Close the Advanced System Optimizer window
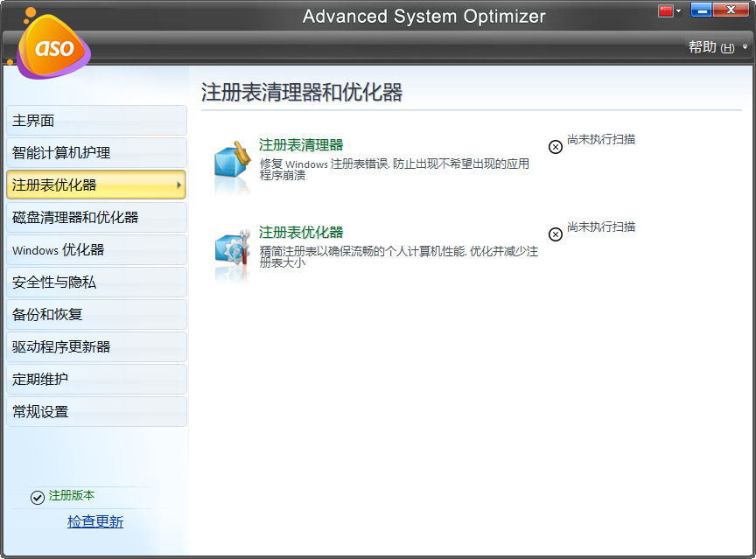The width and height of the screenshot is (756, 559). tap(731, 10)
